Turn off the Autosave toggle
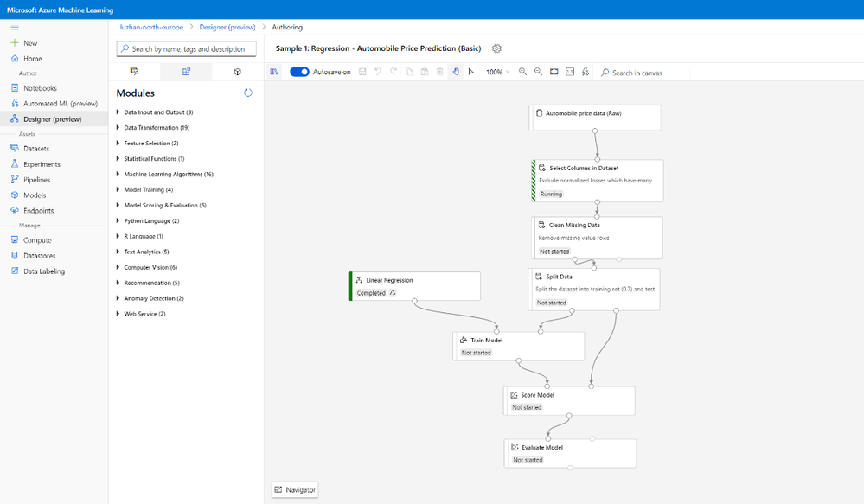Viewport: 864px width, 504px height. click(300, 72)
